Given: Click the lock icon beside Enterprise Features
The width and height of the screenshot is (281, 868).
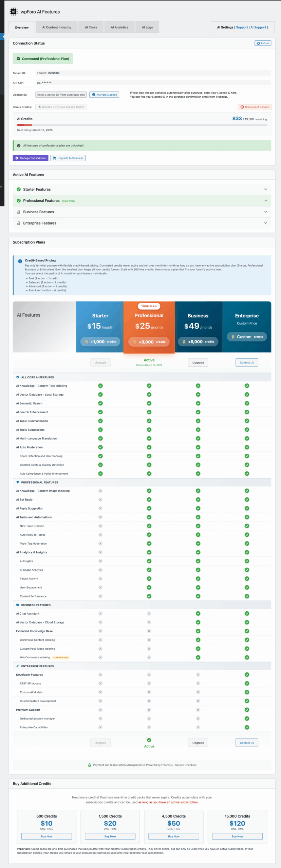Looking at the screenshot, I should (19, 223).
